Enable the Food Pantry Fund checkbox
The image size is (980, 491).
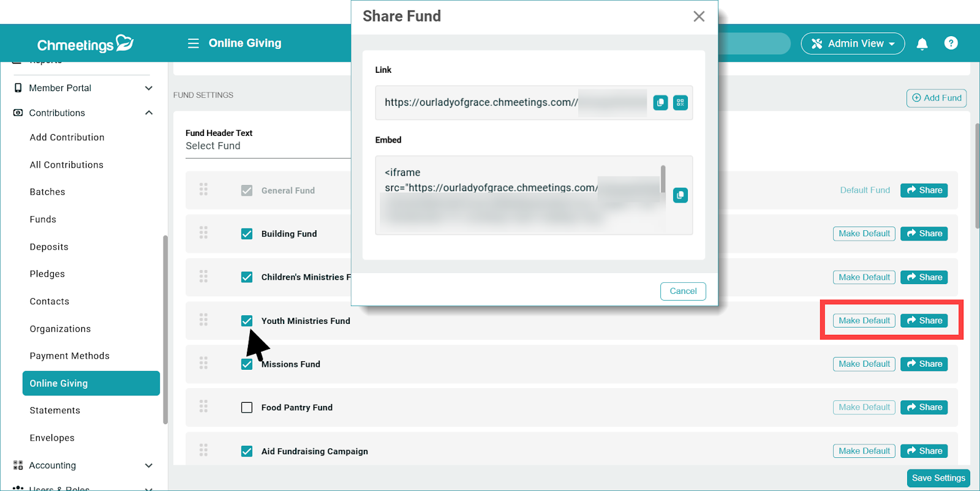[x=247, y=408]
